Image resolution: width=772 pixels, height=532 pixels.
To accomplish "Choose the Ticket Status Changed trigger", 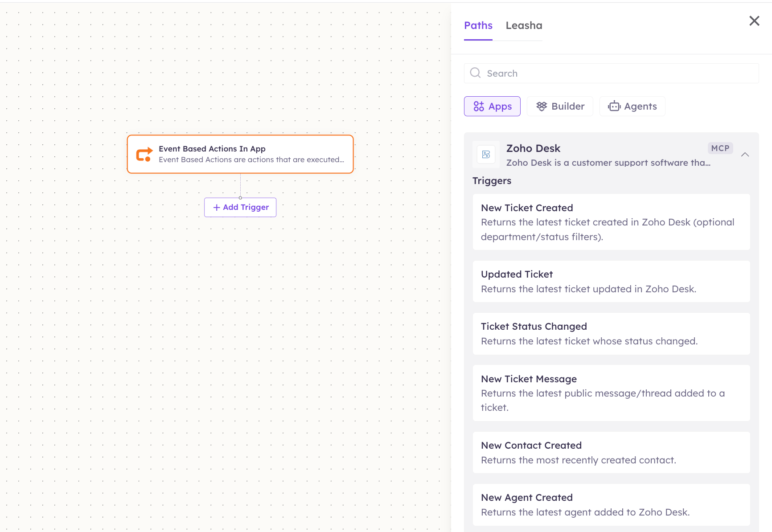I will (x=611, y=334).
